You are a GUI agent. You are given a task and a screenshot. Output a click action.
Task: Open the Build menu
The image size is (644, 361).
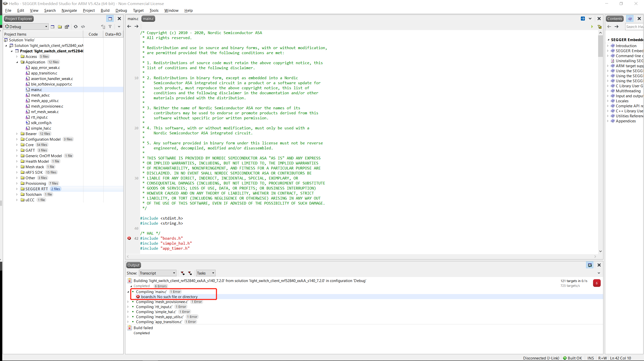tap(105, 10)
